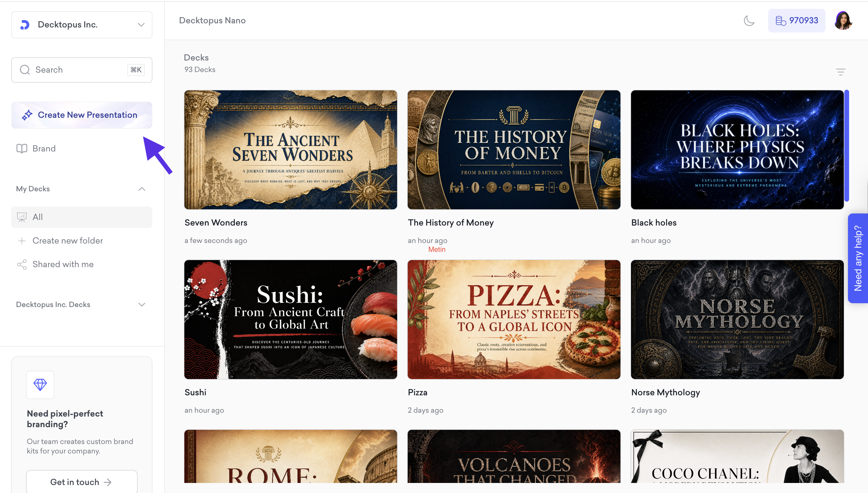The height and width of the screenshot is (493, 868).
Task: Click the diamond branding icon
Action: [40, 385]
